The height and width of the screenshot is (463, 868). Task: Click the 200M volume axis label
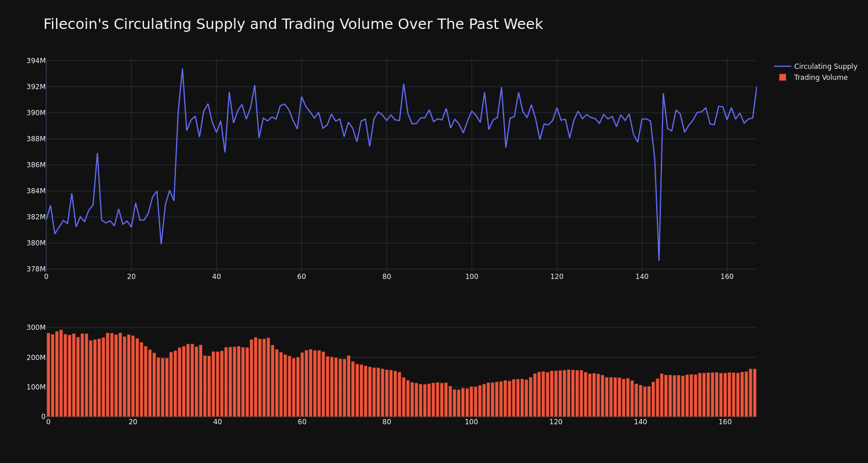pos(36,357)
